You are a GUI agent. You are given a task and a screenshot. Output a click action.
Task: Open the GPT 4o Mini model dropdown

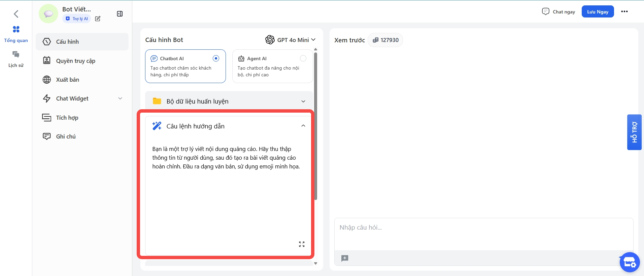point(291,40)
